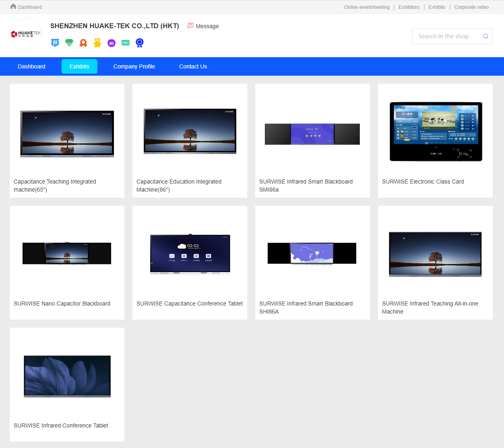
Task: Open SURWISE Nano Capacitor Blackboard image
Action: (x=67, y=253)
